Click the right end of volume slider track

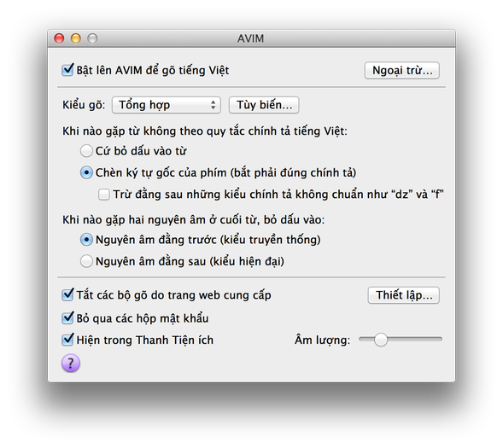pos(440,339)
